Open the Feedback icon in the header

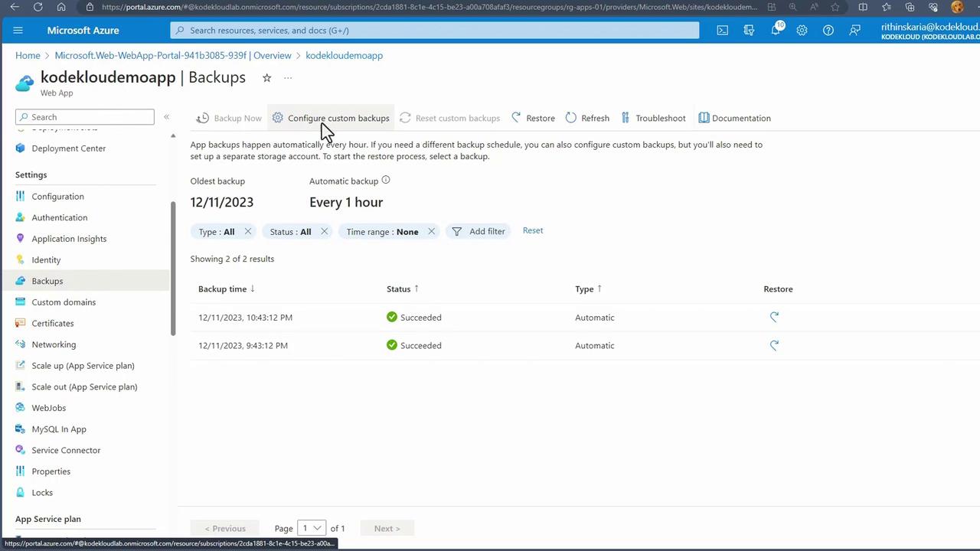854,31
